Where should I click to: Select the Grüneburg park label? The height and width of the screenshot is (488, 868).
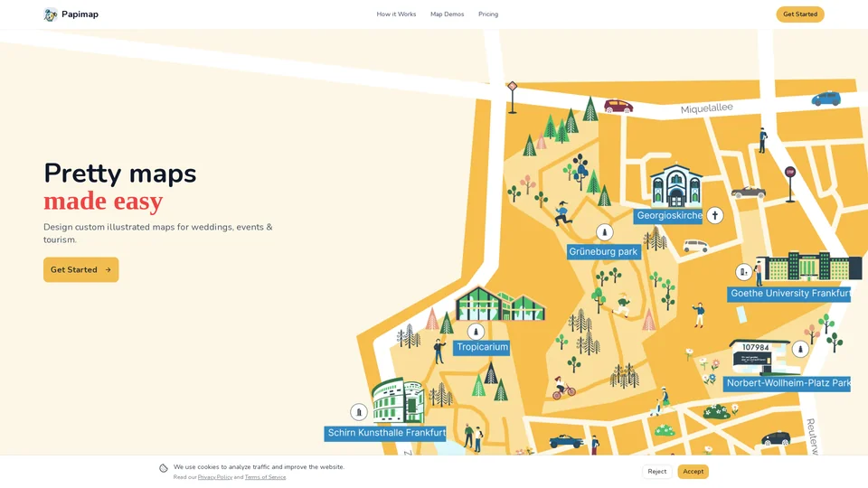coord(603,252)
